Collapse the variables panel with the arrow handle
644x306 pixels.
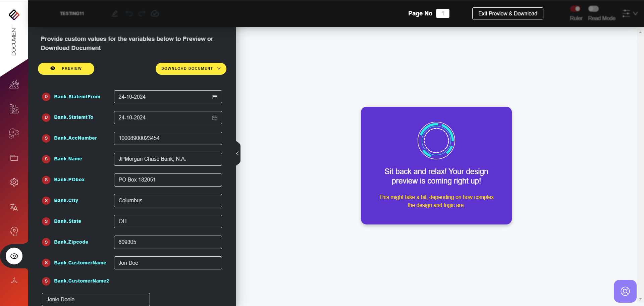(x=237, y=153)
